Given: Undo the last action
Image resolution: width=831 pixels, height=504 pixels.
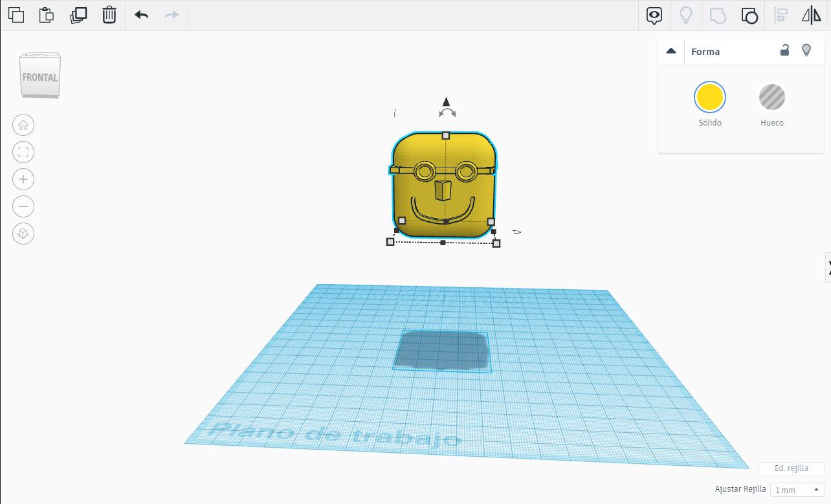Looking at the screenshot, I should click(141, 15).
